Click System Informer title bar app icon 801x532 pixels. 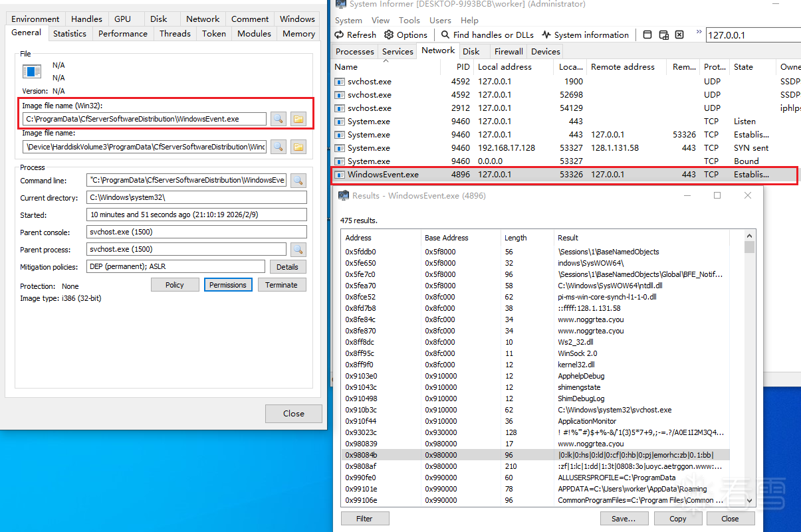(340, 4)
